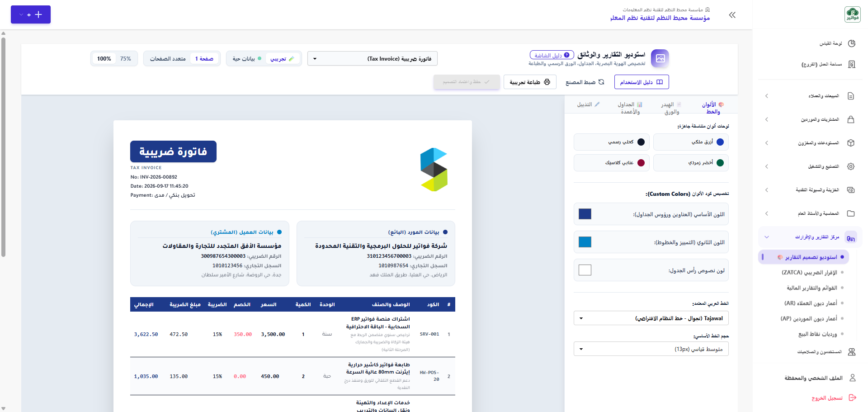
Task: Click the printer icon for test print (طباعة تجريبية)
Action: [547, 82]
